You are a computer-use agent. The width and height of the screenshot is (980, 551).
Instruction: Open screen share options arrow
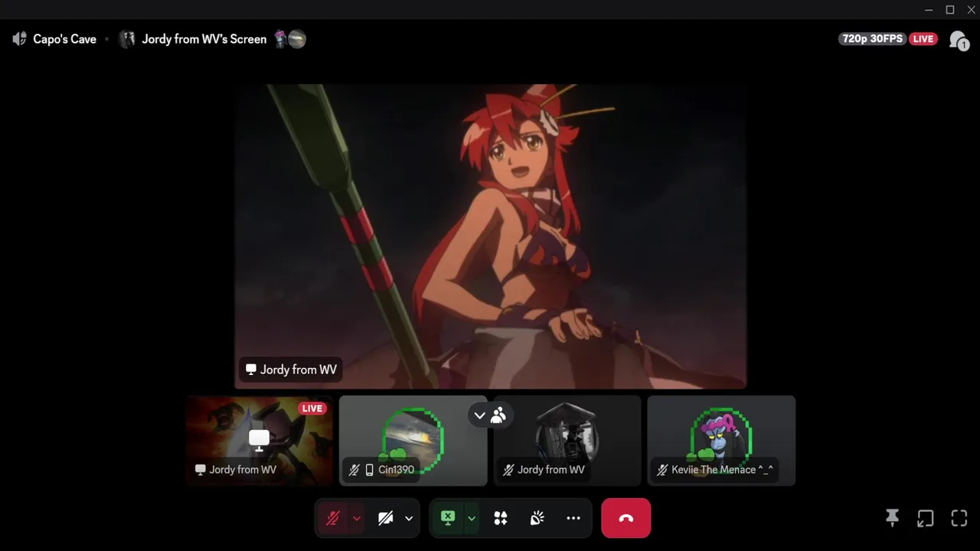pos(472,518)
